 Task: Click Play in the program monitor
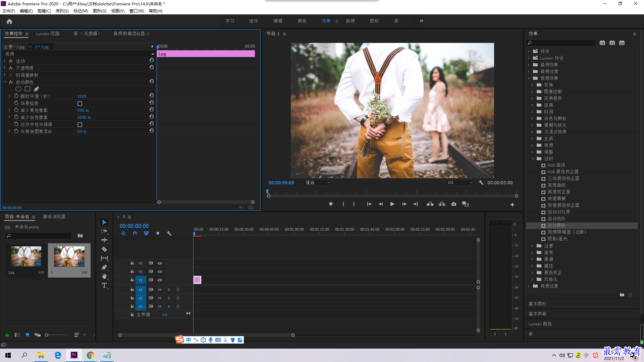coord(392,204)
